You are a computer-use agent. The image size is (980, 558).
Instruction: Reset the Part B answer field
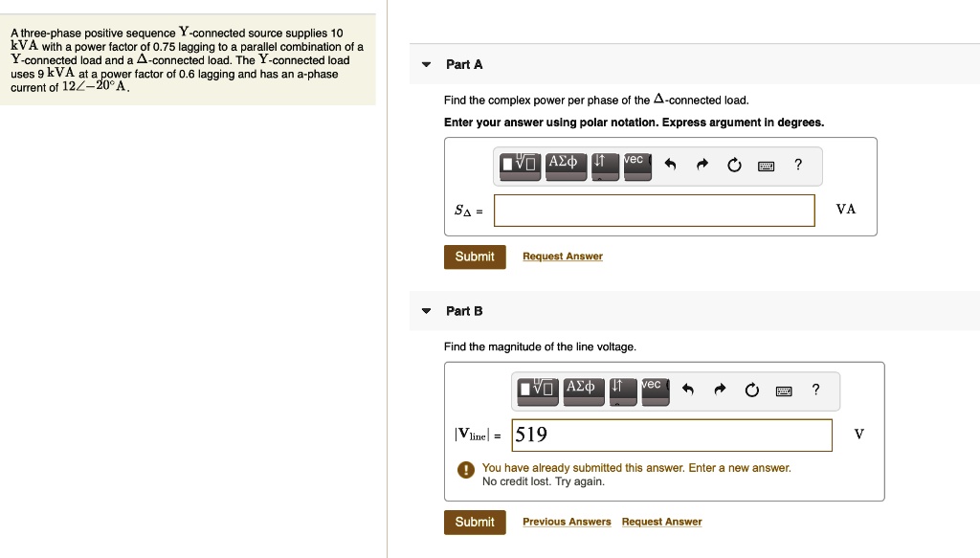[751, 390]
